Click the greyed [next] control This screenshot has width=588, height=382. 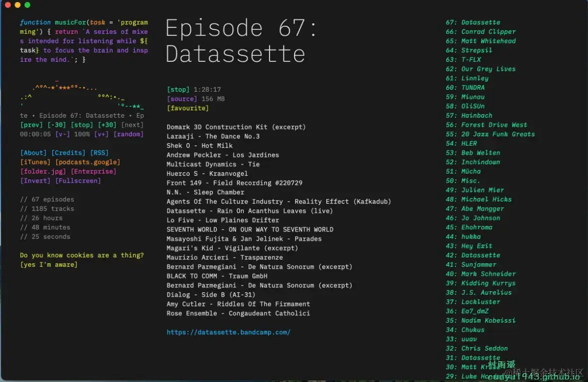click(x=132, y=125)
